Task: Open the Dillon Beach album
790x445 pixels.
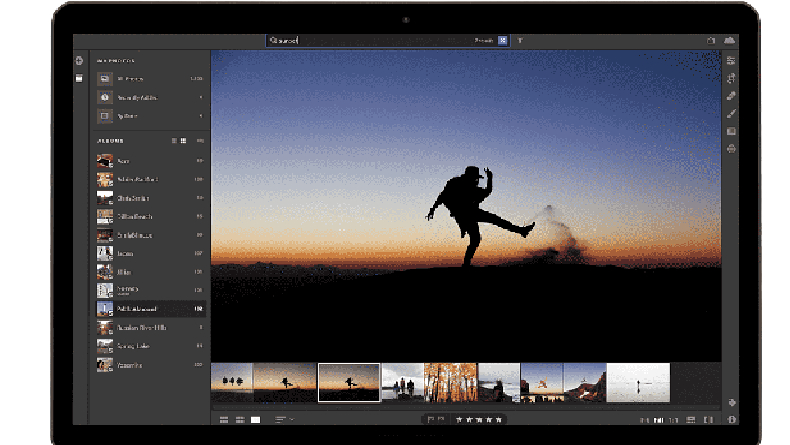Action: point(150,216)
